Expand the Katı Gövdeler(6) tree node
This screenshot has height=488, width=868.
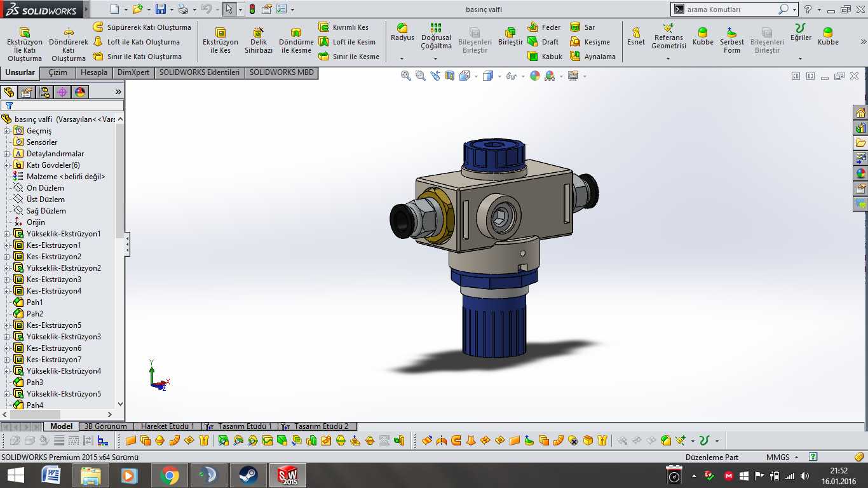7,165
